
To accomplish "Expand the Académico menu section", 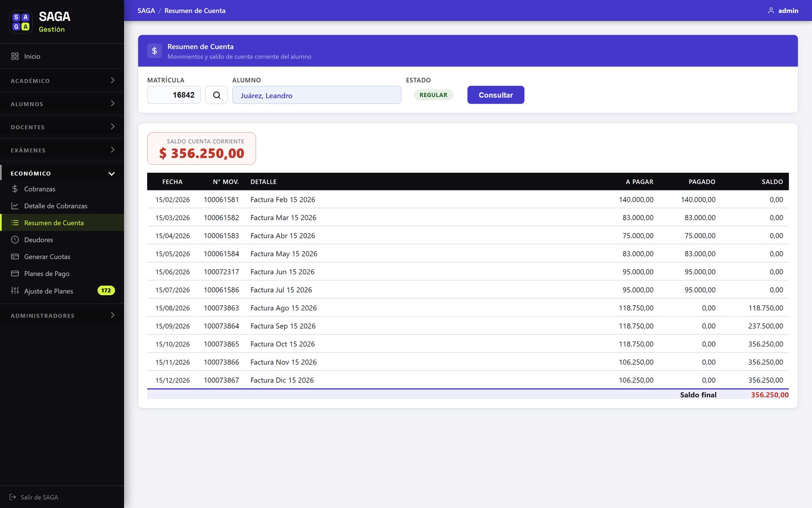I will 62,80.
